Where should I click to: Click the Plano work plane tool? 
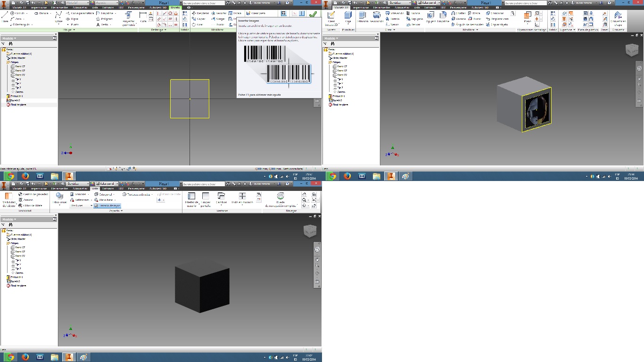click(528, 17)
